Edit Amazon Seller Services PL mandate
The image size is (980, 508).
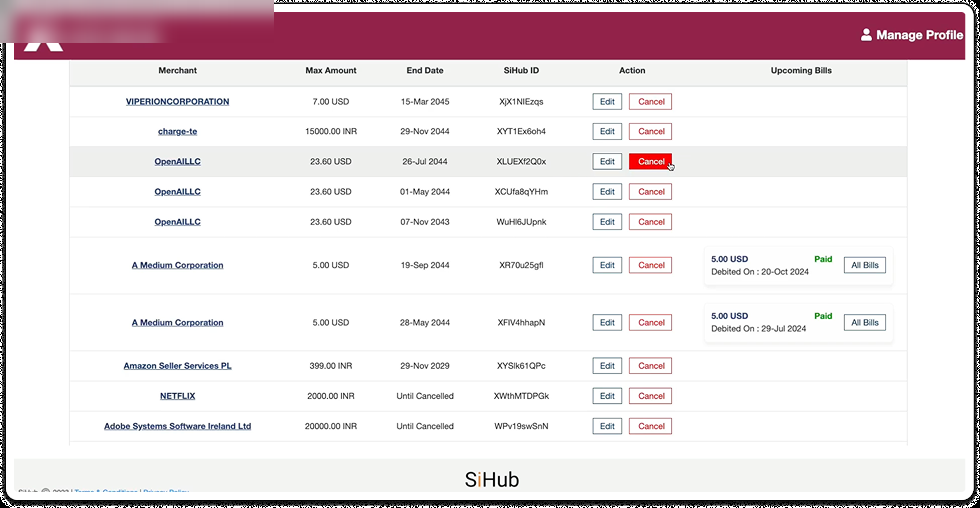[x=607, y=366]
